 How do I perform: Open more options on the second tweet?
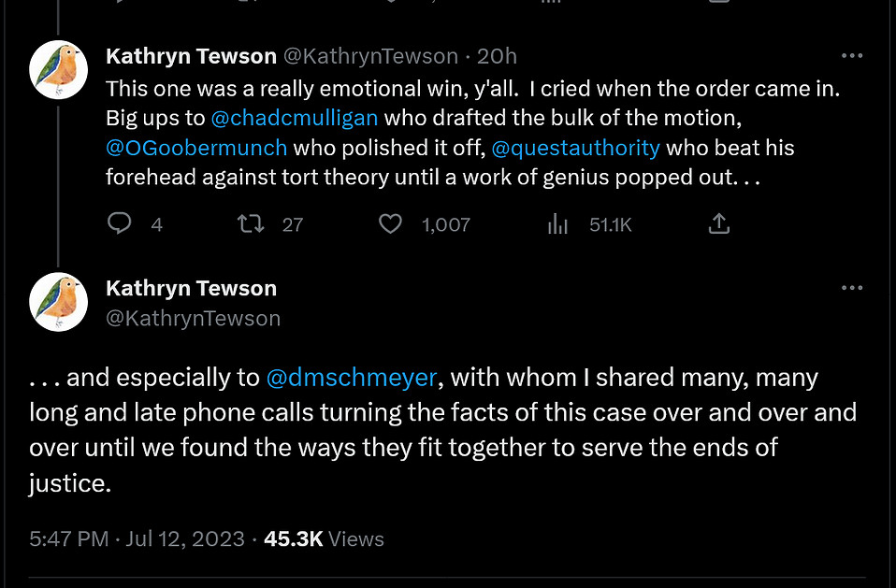coord(852,288)
